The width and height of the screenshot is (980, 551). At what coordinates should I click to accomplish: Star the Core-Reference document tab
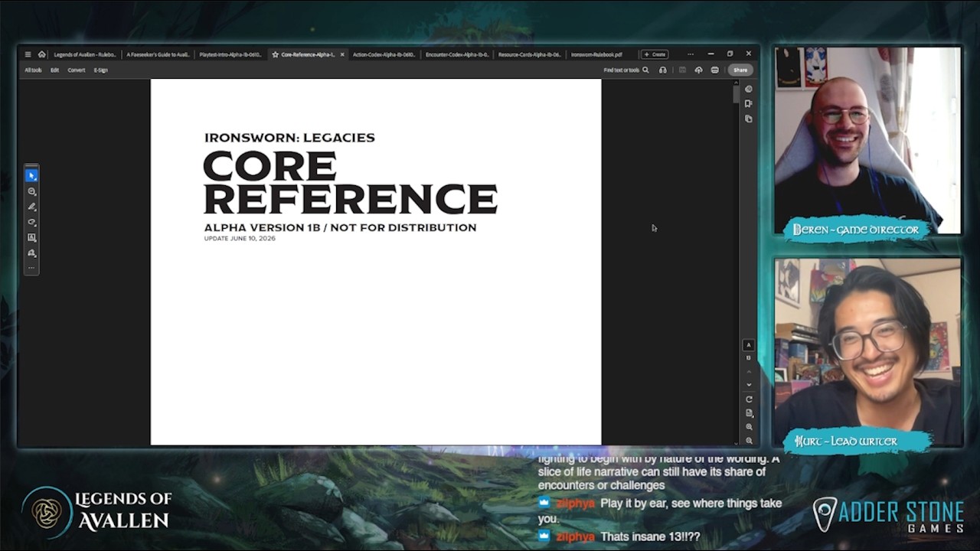pyautogui.click(x=276, y=54)
